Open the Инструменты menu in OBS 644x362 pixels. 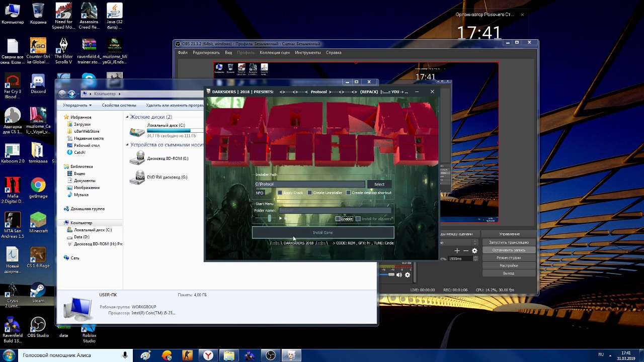pyautogui.click(x=308, y=52)
